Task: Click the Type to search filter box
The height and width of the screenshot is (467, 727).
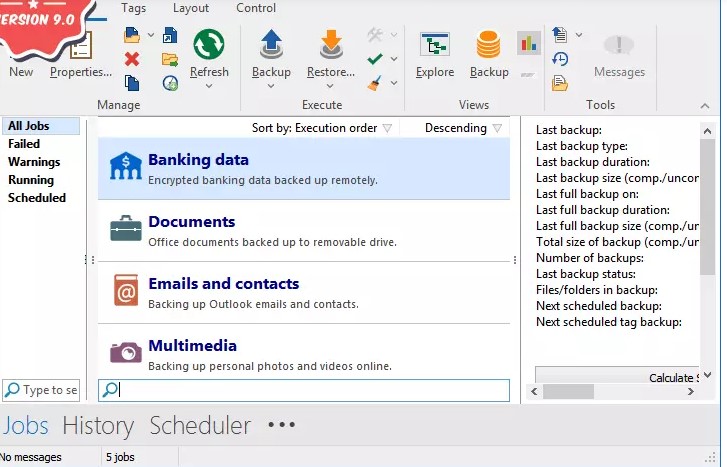Action: 41,390
